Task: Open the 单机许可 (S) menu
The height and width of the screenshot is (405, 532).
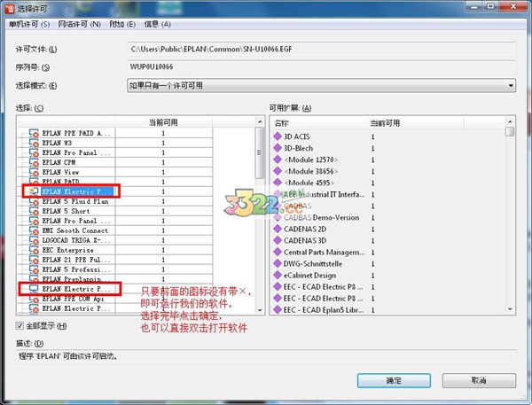Action: (29, 24)
